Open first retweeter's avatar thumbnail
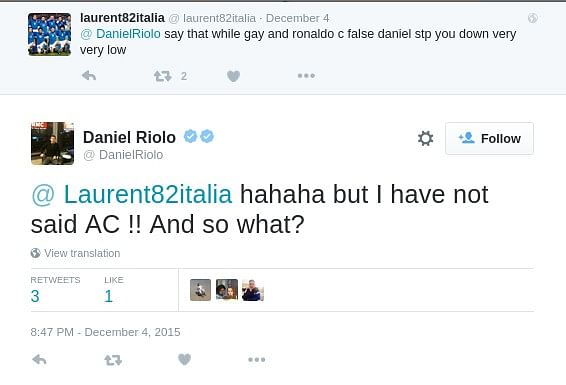 200,290
